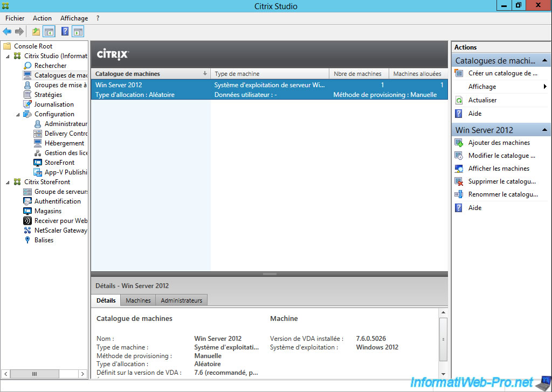Image resolution: width=552 pixels, height=392 pixels.
Task: Click the tree pane scroll right arrow
Action: click(82, 374)
